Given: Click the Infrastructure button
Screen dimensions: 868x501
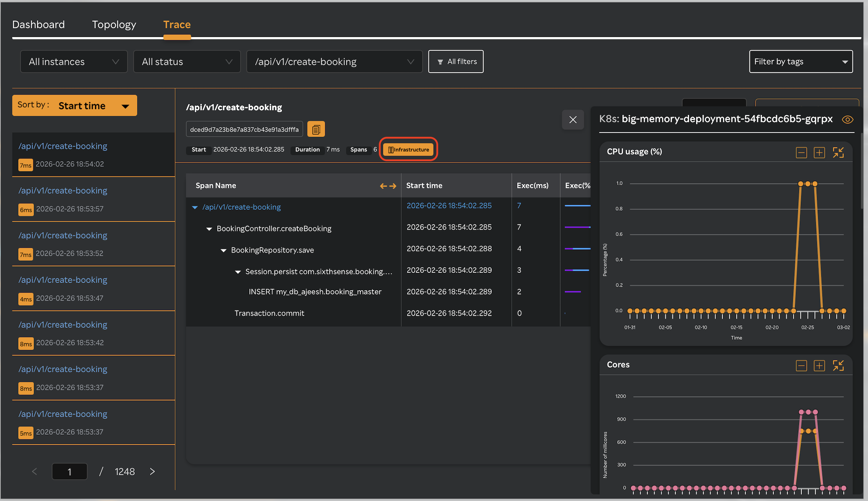Looking at the screenshot, I should pyautogui.click(x=408, y=149).
